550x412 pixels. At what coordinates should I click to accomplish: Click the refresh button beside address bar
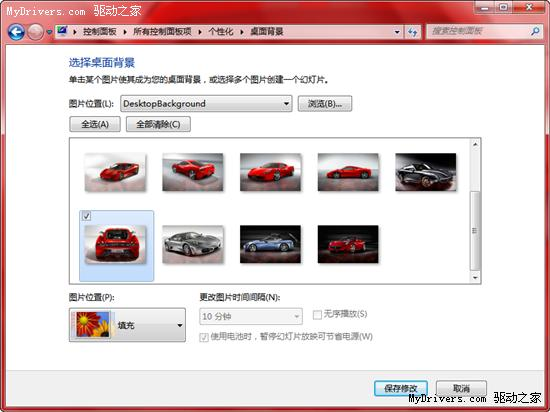(412, 32)
